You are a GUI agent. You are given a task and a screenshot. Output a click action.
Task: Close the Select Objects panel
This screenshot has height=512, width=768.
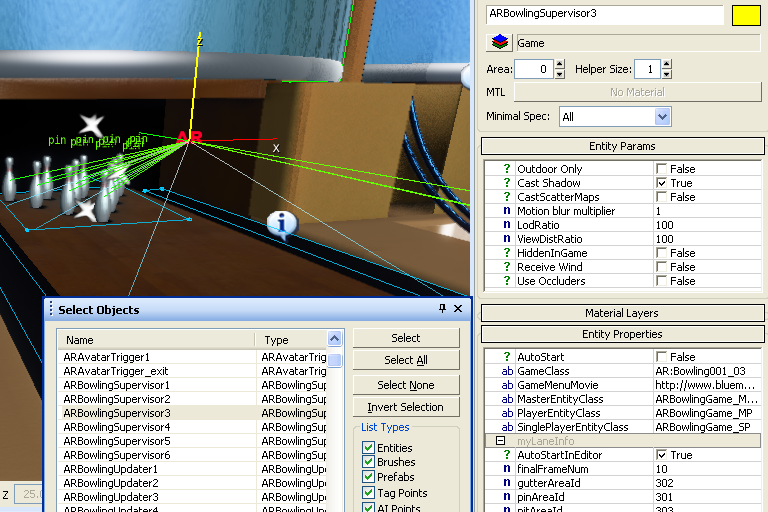click(458, 308)
